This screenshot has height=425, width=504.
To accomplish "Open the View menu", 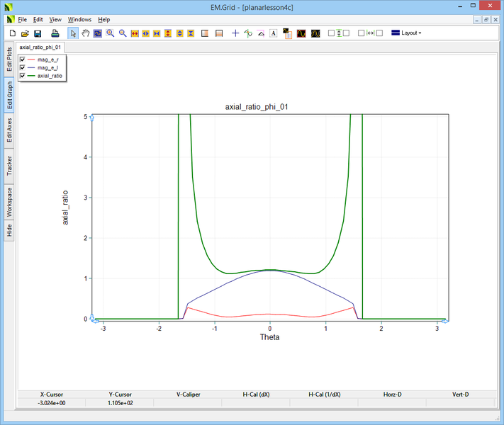I will 55,19.
